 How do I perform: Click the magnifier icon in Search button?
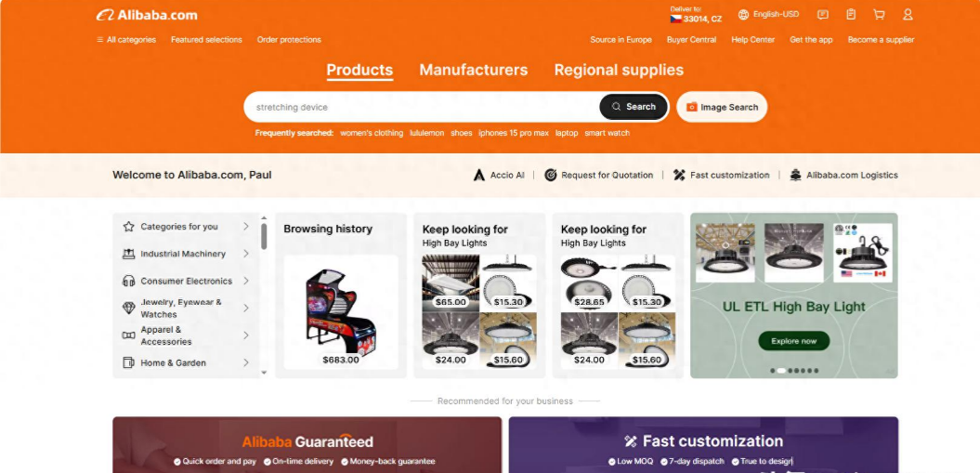(617, 107)
